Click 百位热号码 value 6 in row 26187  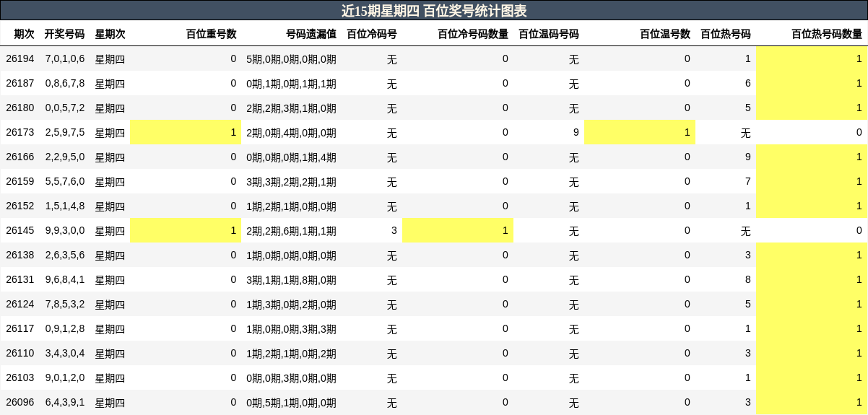[748, 83]
